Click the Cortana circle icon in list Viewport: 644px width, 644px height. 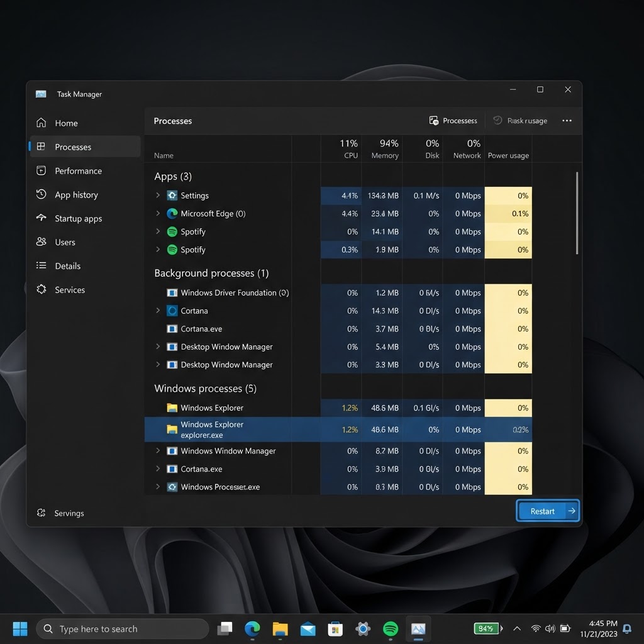click(x=172, y=311)
